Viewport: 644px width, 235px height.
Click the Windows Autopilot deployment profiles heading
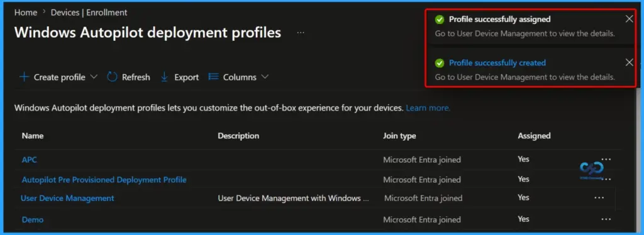point(147,33)
